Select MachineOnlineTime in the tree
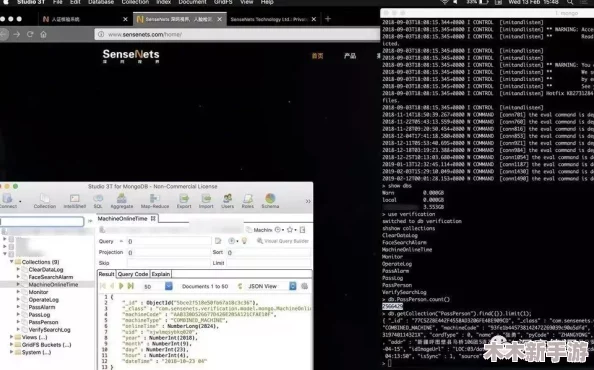Viewport: 594px width, 370px height. (x=53, y=284)
